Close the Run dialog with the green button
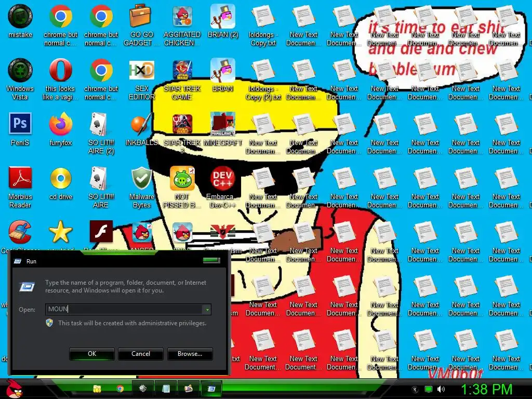The width and height of the screenshot is (532, 399). point(211,260)
